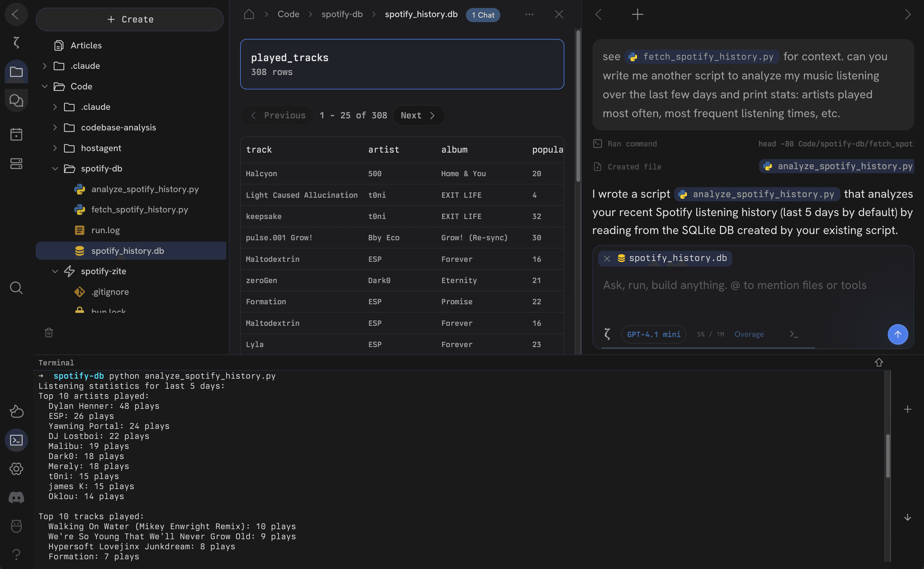Viewport: 924px width, 569px height.
Task: Click the Overage link
Action: [x=749, y=334]
